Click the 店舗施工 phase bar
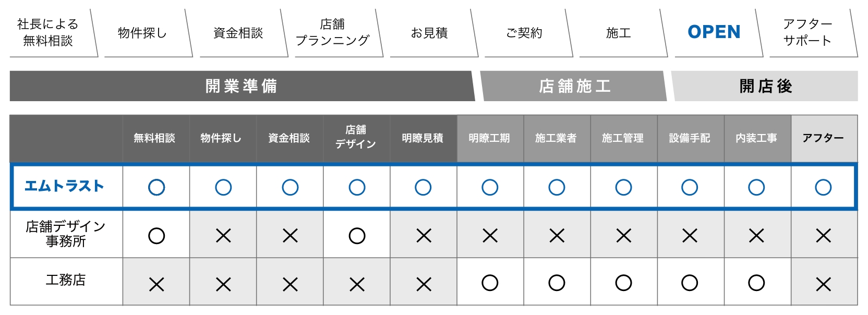This screenshot has height=315, width=868. [573, 86]
